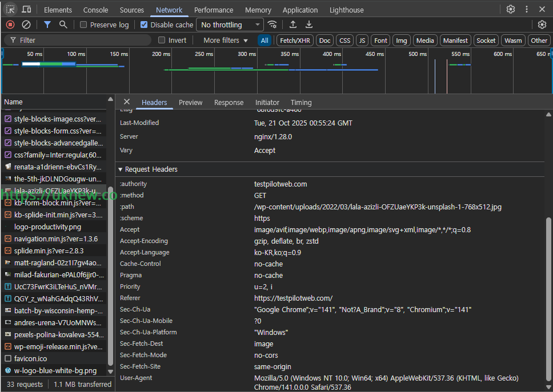Toggle the device toolbar icon
The image size is (553, 392).
(26, 10)
